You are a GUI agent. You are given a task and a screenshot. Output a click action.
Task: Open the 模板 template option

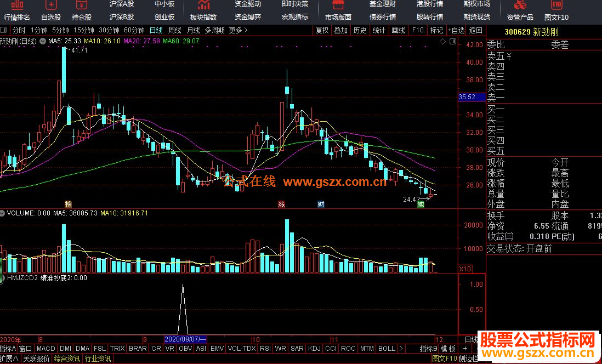(x=448, y=349)
